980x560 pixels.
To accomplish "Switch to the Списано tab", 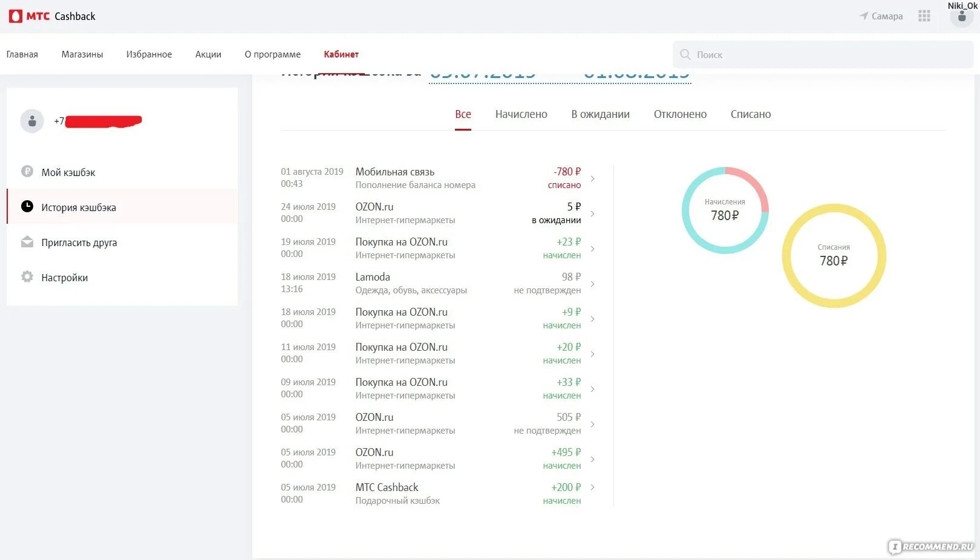I will (x=751, y=114).
